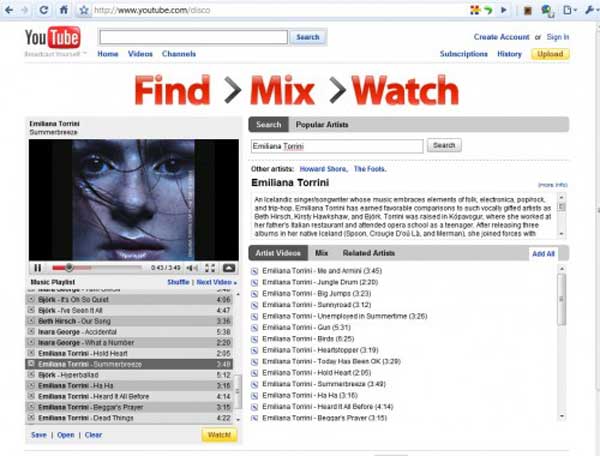The width and height of the screenshot is (600, 456).
Task: Click the browser forward arrow
Action: point(25,10)
